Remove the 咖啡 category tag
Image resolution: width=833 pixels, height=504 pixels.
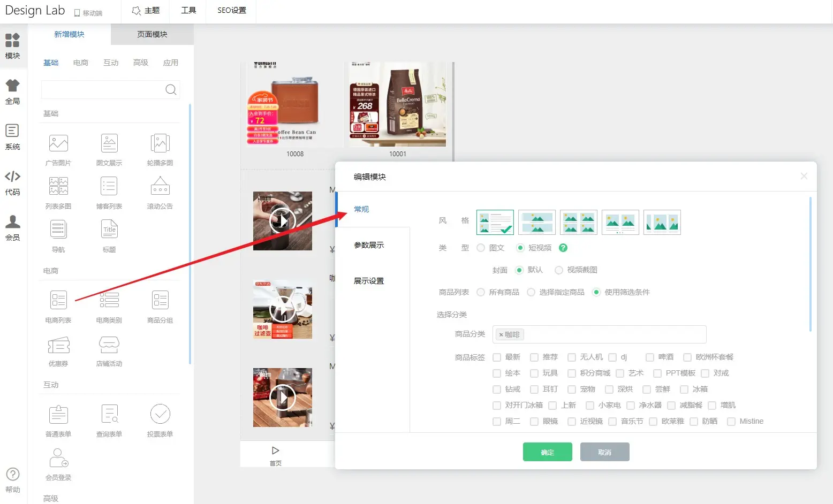click(501, 335)
